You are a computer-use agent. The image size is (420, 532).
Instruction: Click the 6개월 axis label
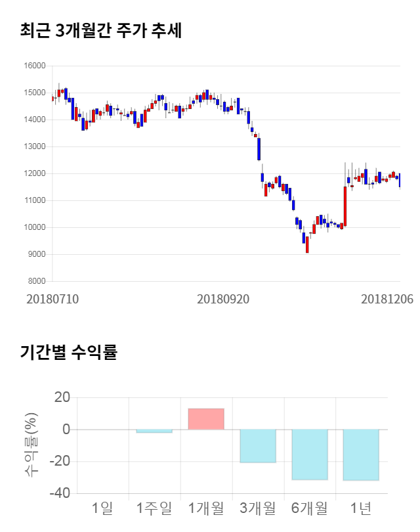(x=309, y=508)
